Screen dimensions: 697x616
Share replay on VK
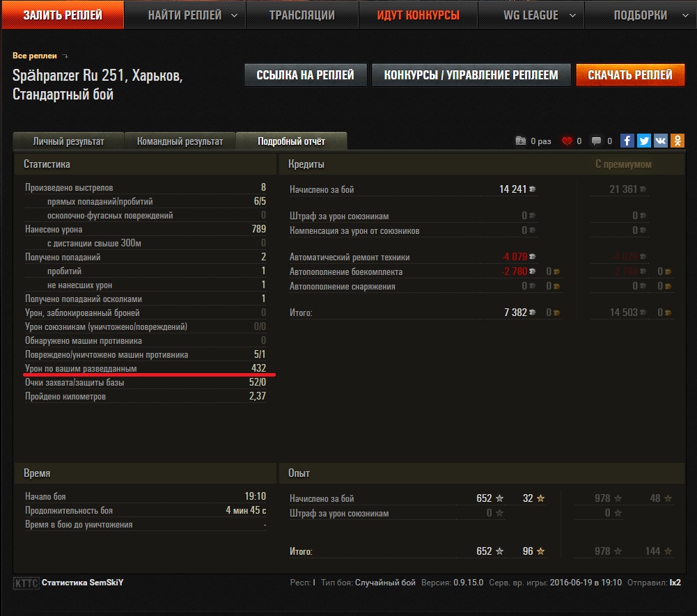tap(660, 141)
